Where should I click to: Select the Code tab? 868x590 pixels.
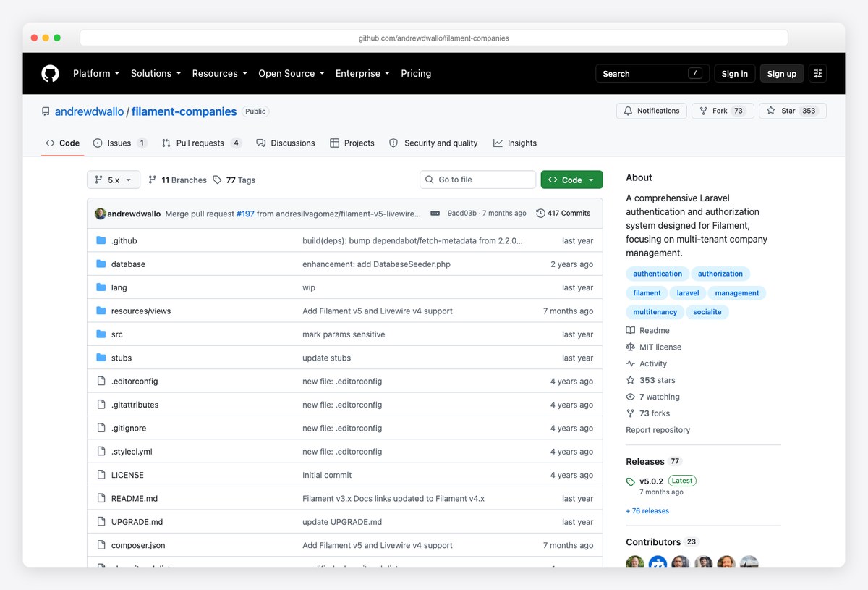coord(63,143)
